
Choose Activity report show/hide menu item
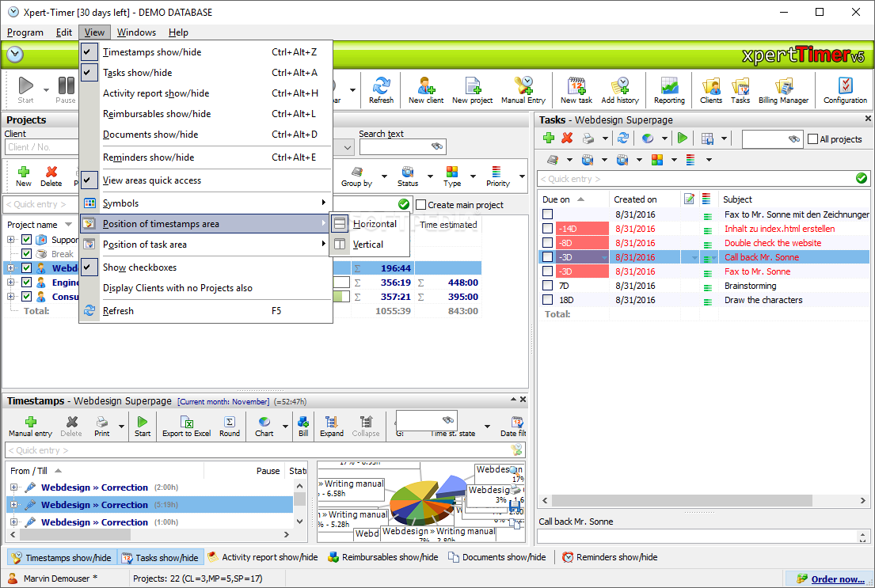pyautogui.click(x=206, y=93)
